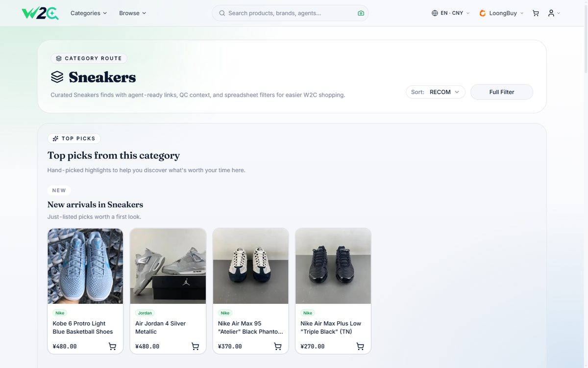Click the LoongBuy agent logo icon

[x=483, y=13]
